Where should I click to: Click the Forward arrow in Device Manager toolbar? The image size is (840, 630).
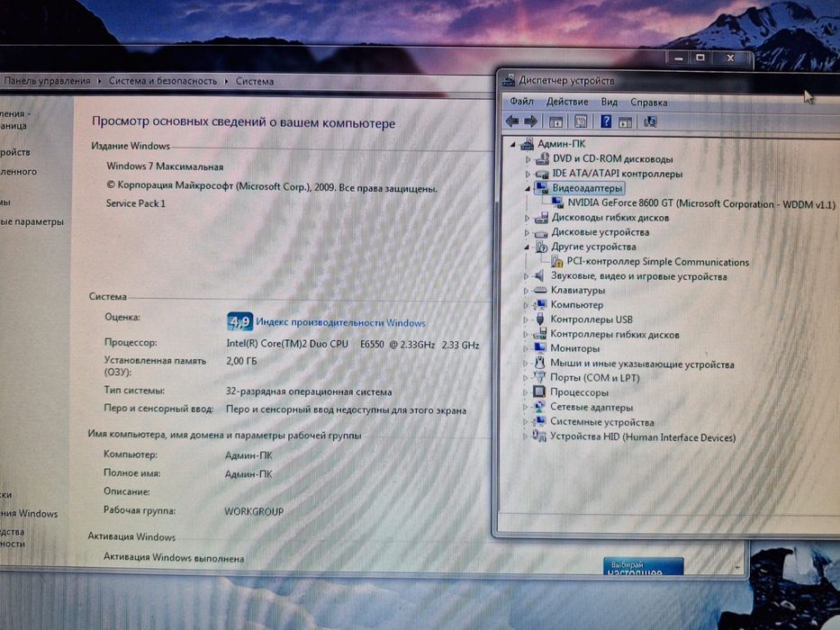(530, 121)
